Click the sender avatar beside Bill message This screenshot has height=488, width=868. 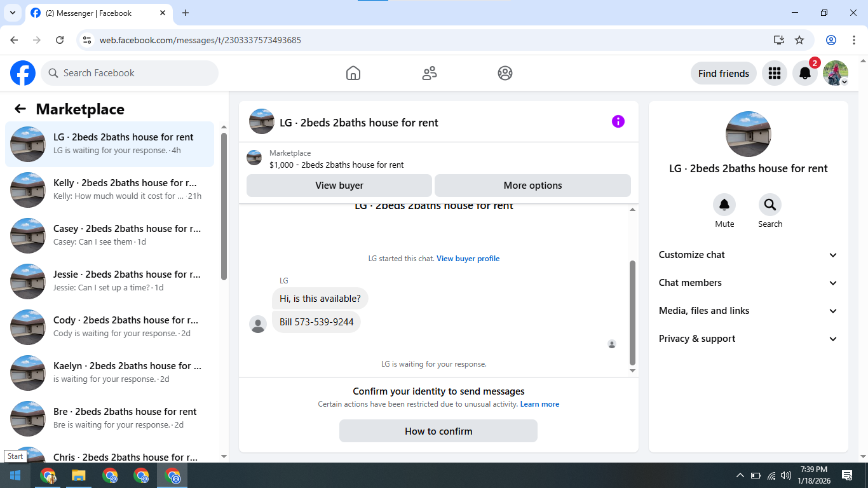tap(258, 324)
